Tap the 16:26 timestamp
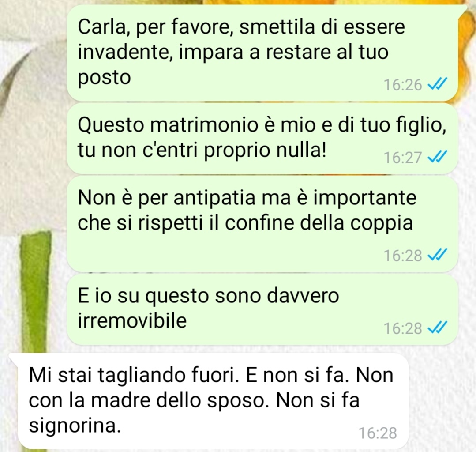476x452 pixels. tap(403, 85)
